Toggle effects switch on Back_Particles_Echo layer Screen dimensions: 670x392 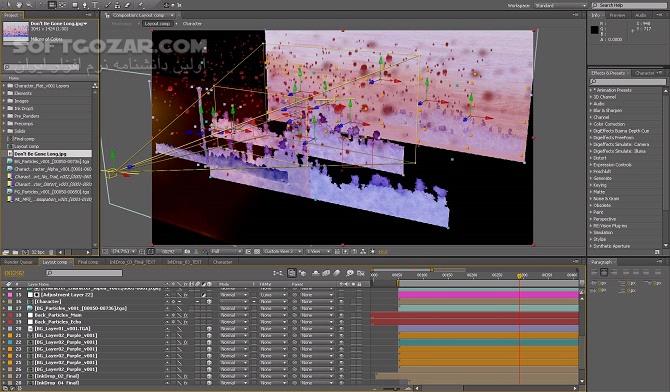click(x=185, y=322)
